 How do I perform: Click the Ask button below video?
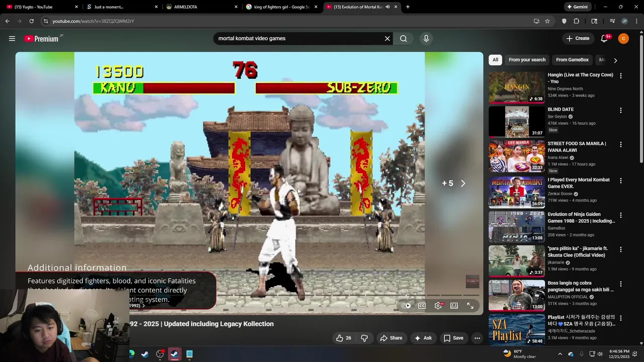[423, 338]
